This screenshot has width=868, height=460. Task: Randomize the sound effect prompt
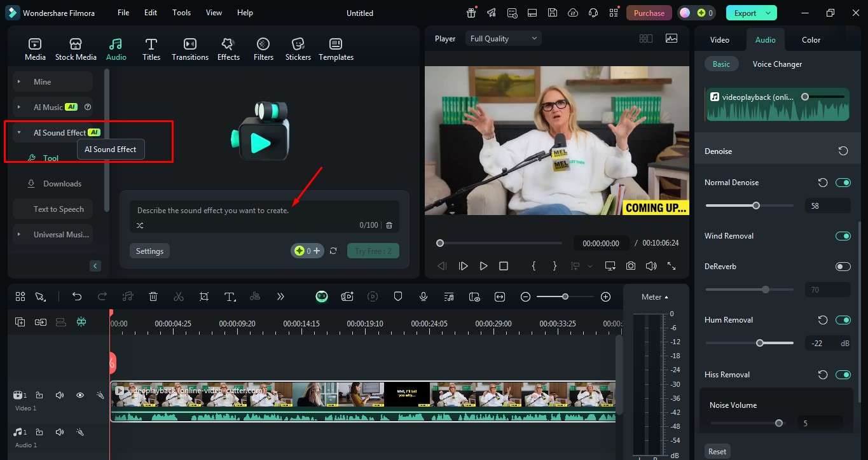pos(140,225)
